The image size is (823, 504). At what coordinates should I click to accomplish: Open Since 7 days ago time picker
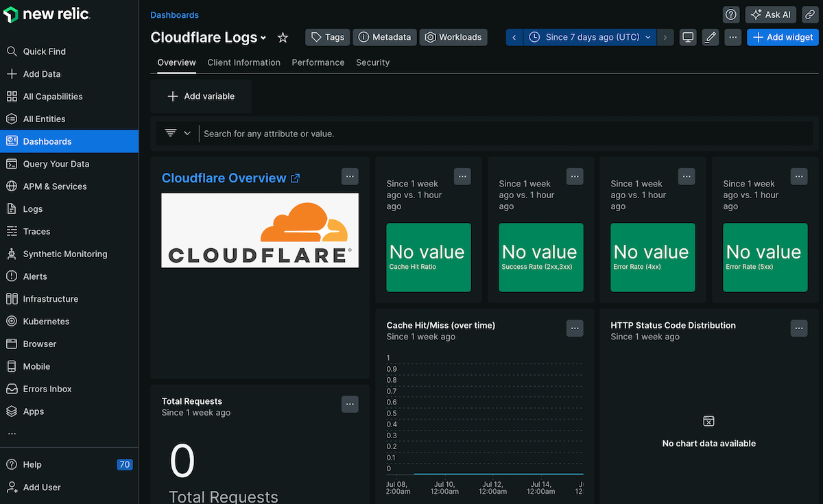pos(590,37)
